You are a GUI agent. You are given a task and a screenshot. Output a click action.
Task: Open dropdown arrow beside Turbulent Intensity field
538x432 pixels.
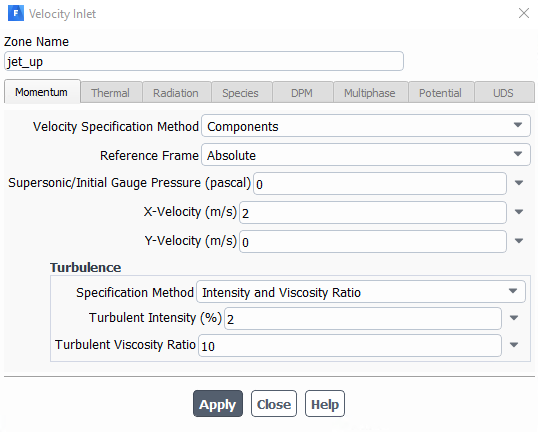coord(514,318)
